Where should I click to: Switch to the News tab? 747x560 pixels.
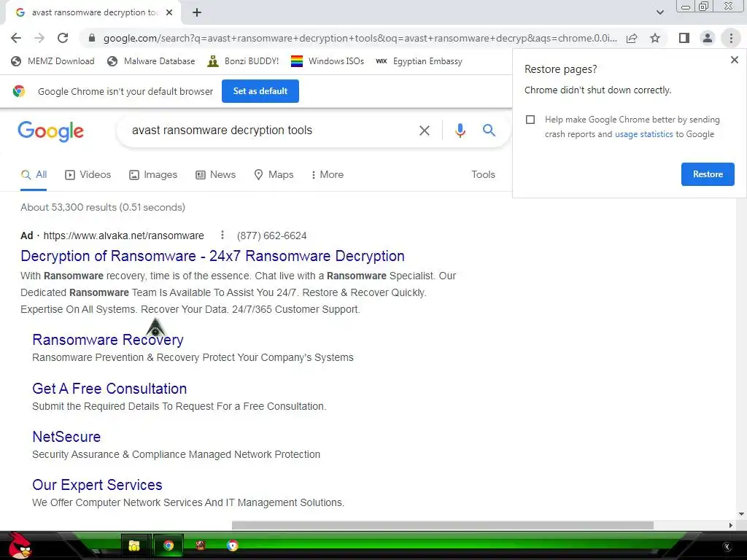[x=216, y=175]
